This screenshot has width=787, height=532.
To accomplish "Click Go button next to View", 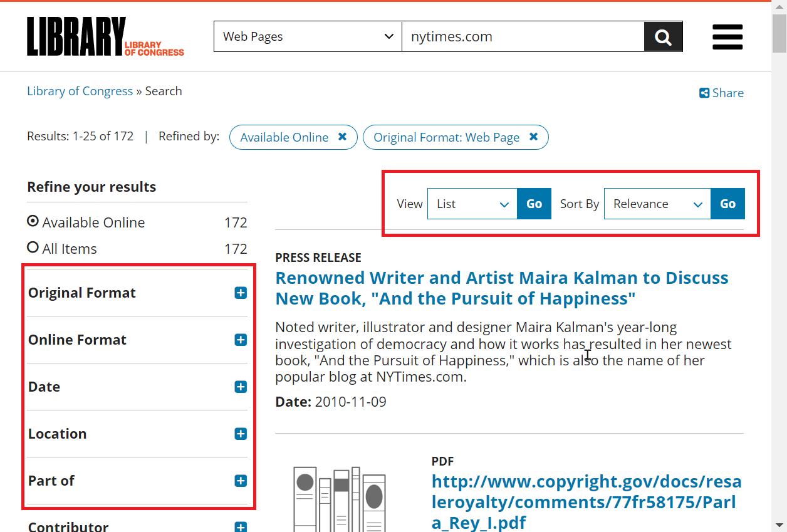I will point(534,204).
